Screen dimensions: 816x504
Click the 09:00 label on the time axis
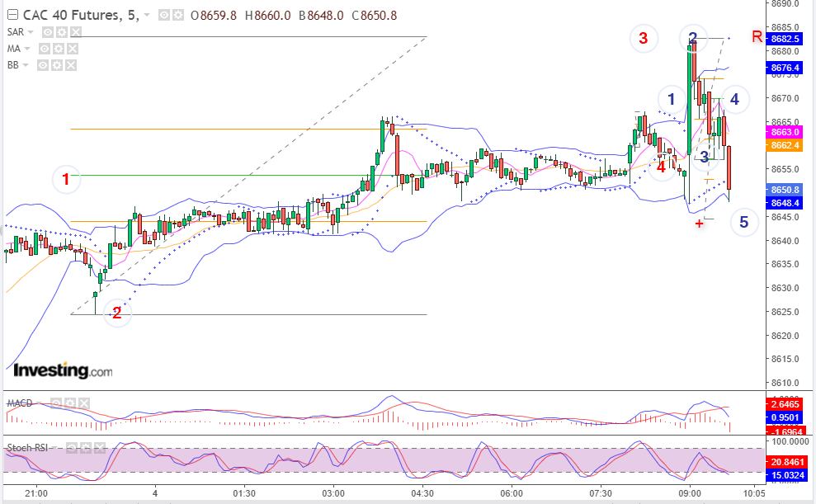(x=690, y=493)
